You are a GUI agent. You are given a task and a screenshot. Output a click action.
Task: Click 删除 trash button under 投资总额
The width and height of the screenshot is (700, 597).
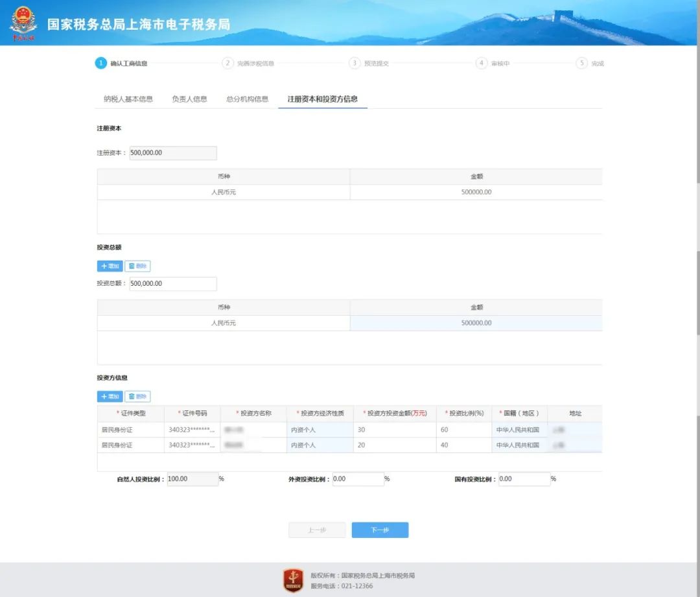137,266
